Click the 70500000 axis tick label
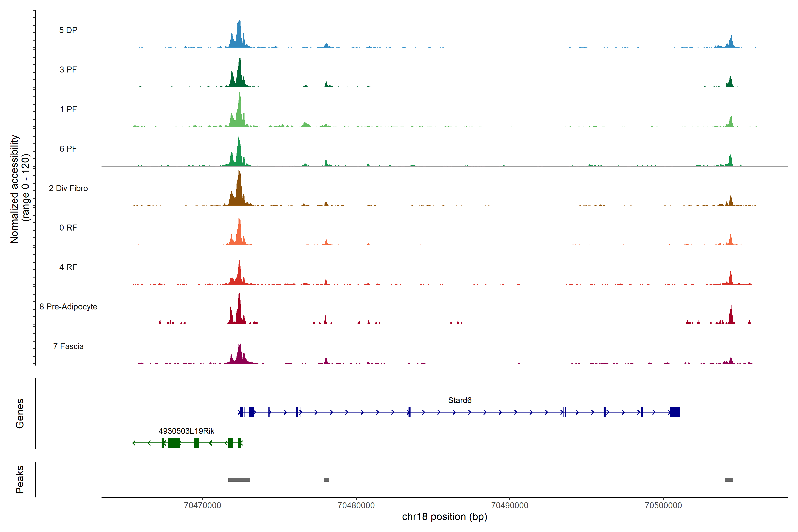Image resolution: width=798 pixels, height=532 pixels. (x=663, y=505)
